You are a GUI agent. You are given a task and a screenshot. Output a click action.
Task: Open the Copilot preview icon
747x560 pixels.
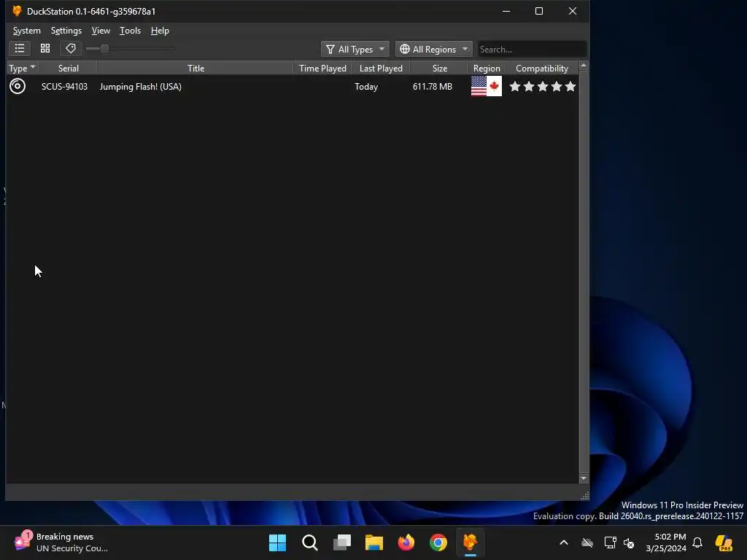point(724,542)
